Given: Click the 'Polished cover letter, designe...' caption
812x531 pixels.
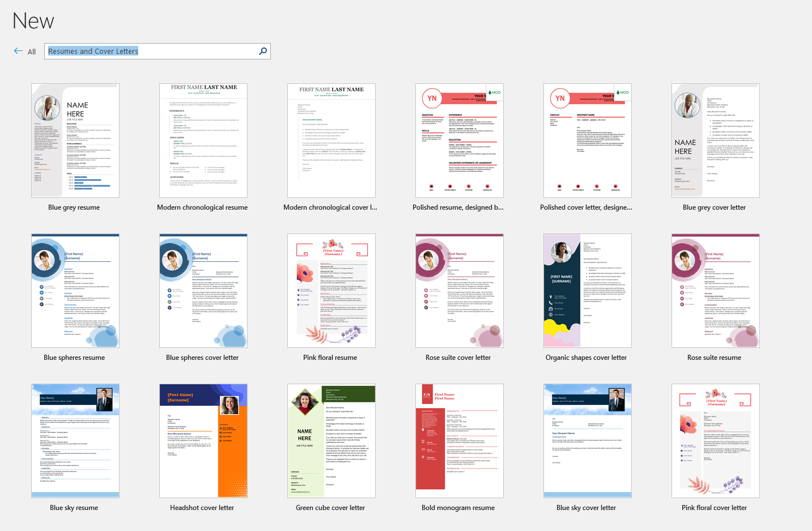Looking at the screenshot, I should (x=586, y=207).
